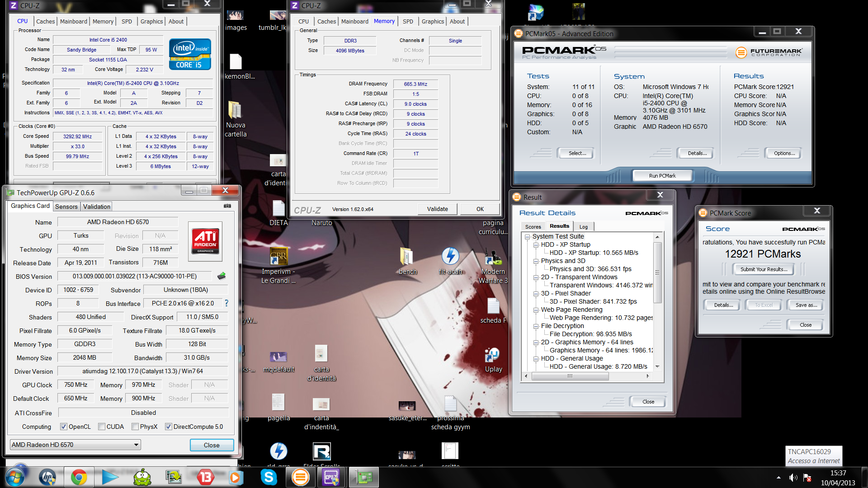
Task: Open the SPD tab in the Memory CPU-Z window
Action: 408,21
